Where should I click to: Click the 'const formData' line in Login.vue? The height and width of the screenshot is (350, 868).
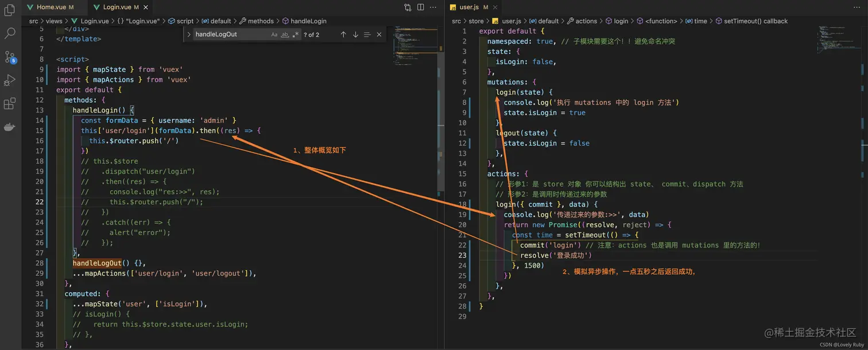pyautogui.click(x=159, y=120)
